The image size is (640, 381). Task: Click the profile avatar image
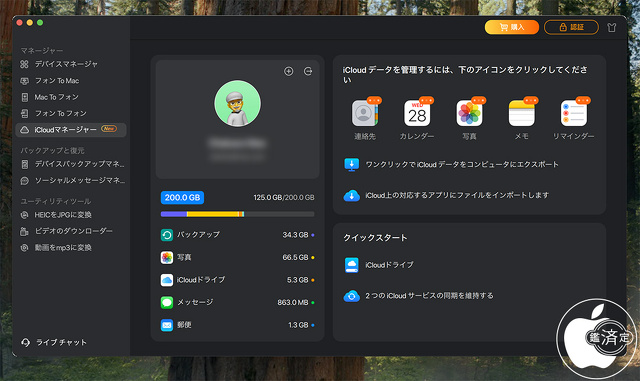238,104
